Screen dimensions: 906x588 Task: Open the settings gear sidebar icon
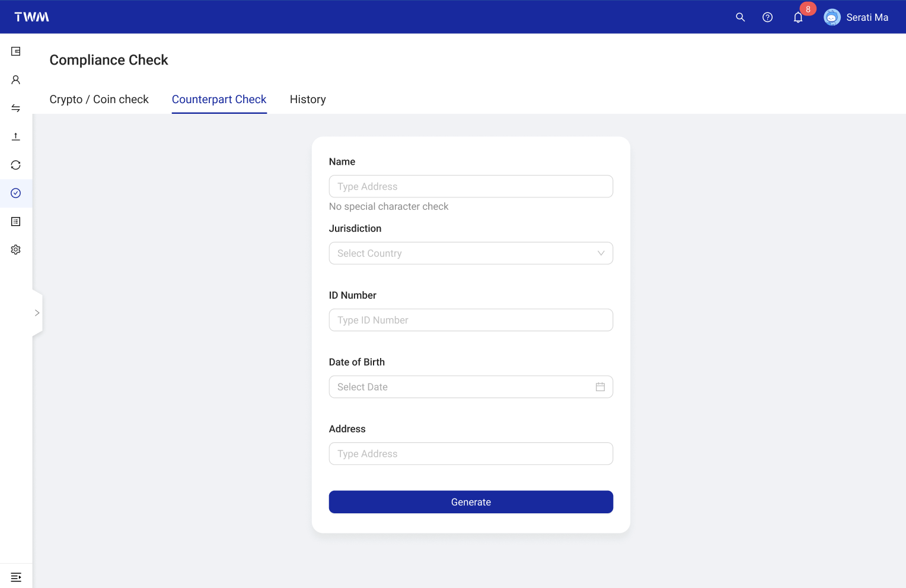click(16, 250)
